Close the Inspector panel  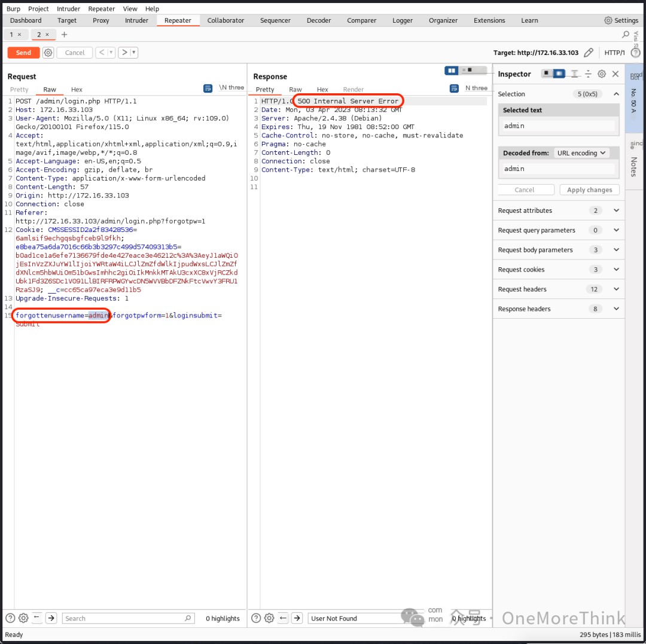(x=615, y=74)
